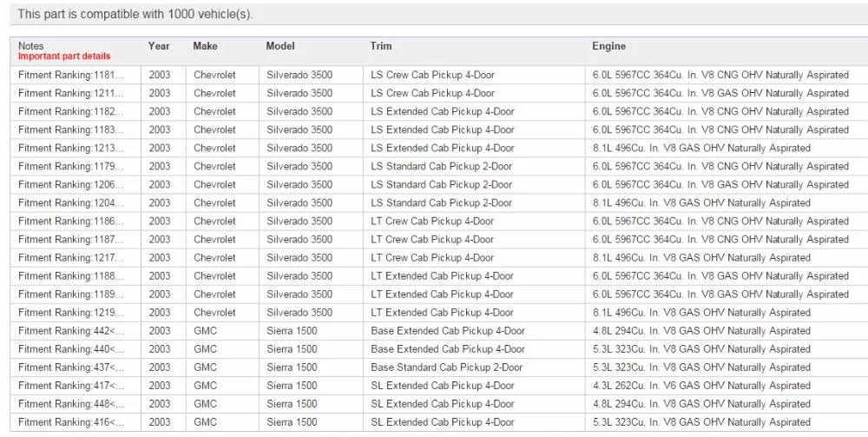This screenshot has width=868, height=437.
Task: Click the year '2003' in the 1219 row
Action: 160,313
